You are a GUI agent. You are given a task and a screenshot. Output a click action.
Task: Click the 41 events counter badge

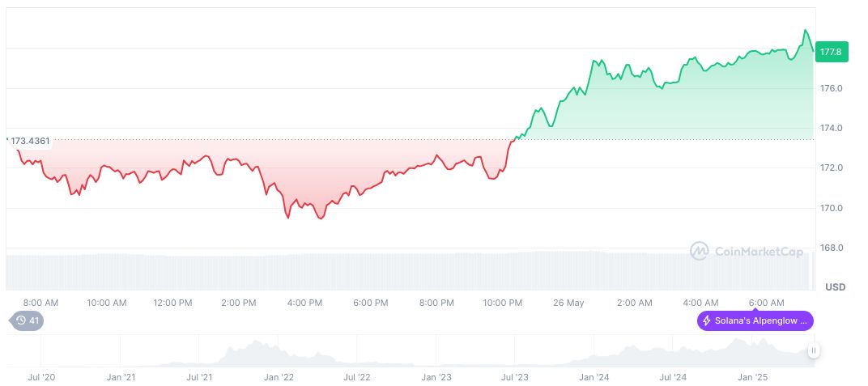(x=33, y=320)
